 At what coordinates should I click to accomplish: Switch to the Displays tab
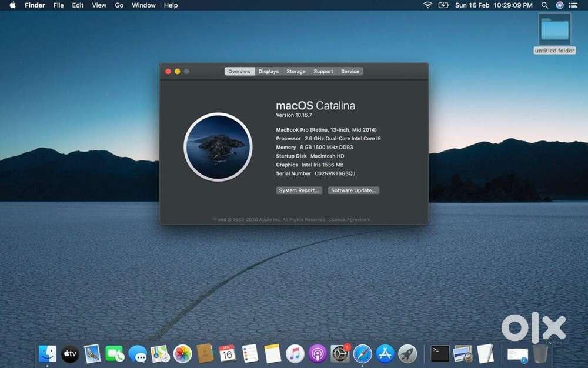point(269,71)
